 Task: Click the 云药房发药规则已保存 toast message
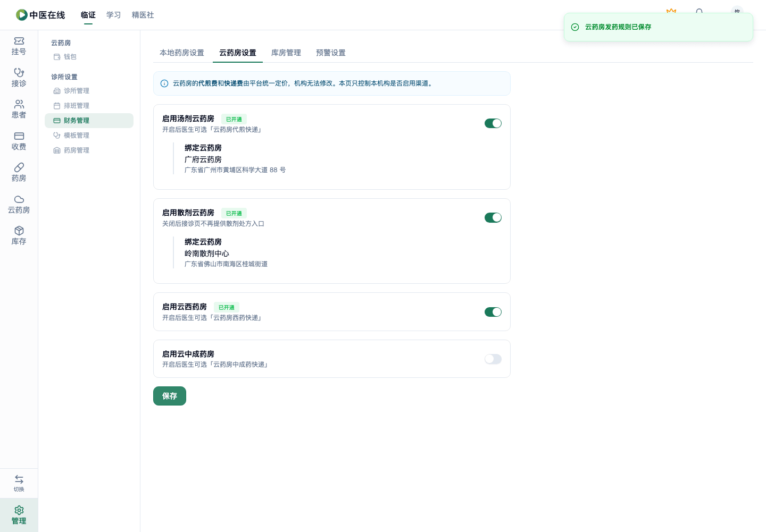point(618,27)
